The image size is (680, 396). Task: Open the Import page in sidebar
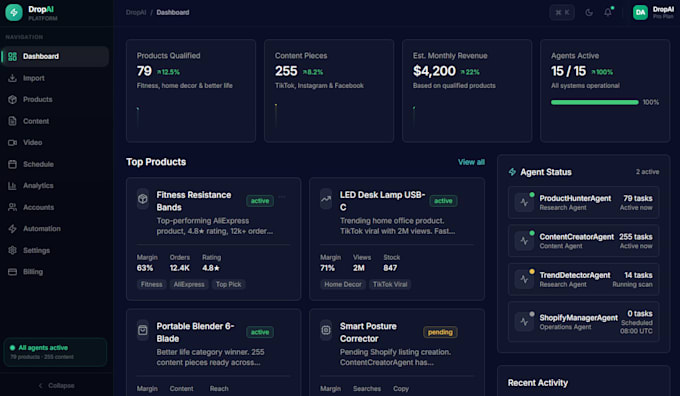(x=55, y=78)
